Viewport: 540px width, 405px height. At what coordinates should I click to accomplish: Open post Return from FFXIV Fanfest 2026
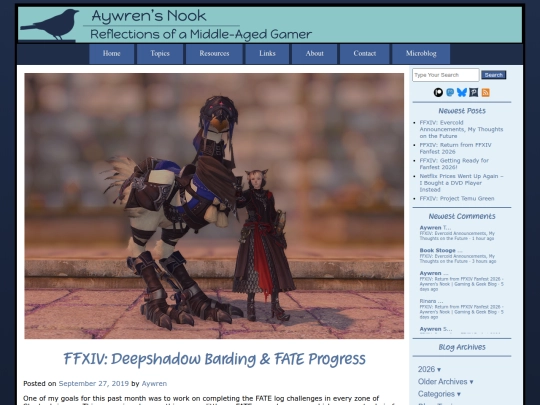click(x=455, y=148)
